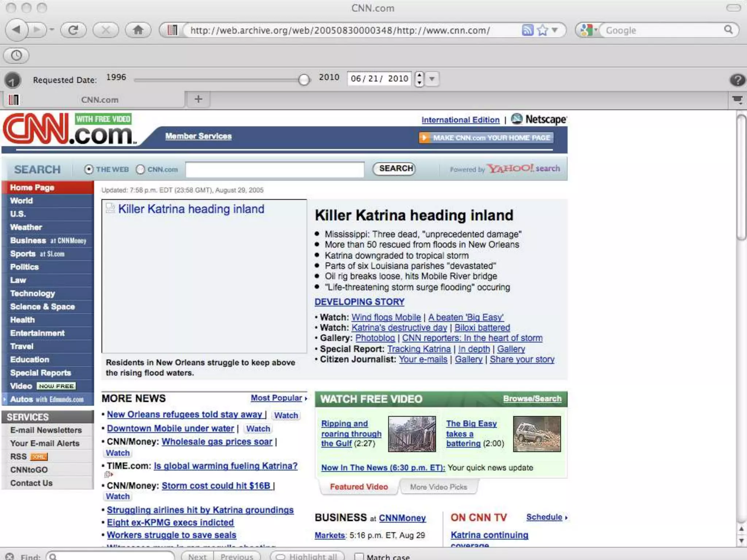Viewport: 747px width, 560px height.
Task: Select THE WEB search radio button
Action: [89, 170]
